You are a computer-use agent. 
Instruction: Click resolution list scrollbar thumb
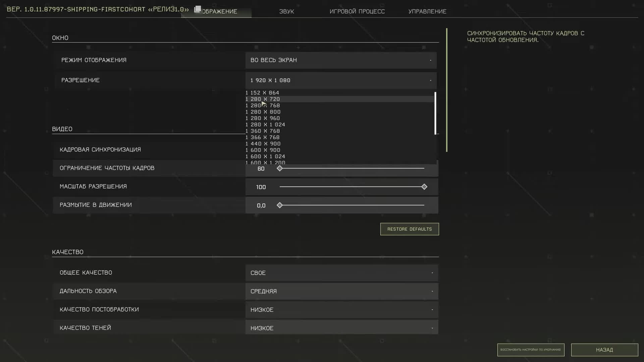tap(435, 113)
